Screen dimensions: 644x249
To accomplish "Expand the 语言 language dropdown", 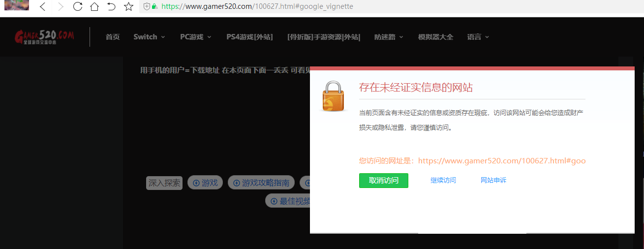I will (x=478, y=37).
